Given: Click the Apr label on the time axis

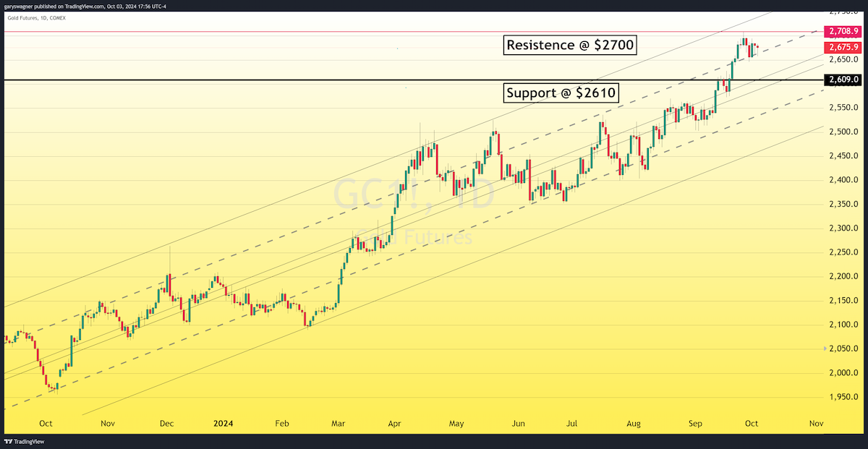Looking at the screenshot, I should (396, 424).
